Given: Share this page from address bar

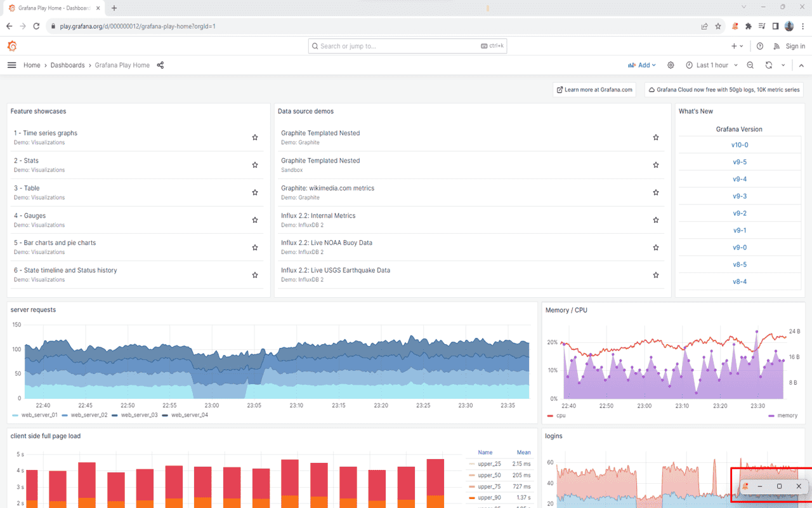Looking at the screenshot, I should [704, 26].
